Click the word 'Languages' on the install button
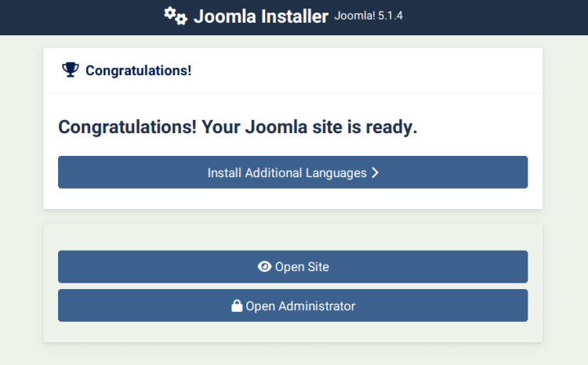The width and height of the screenshot is (588, 365). click(337, 172)
